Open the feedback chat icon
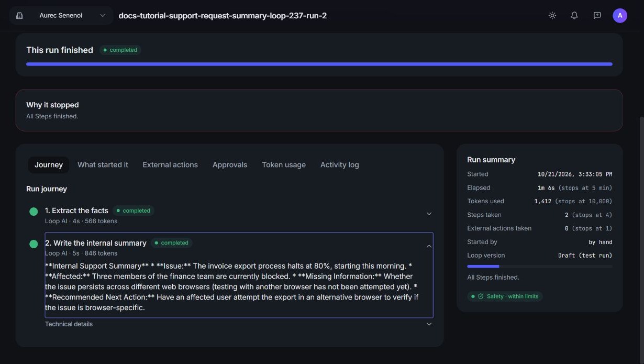The image size is (644, 364). pyautogui.click(x=597, y=16)
